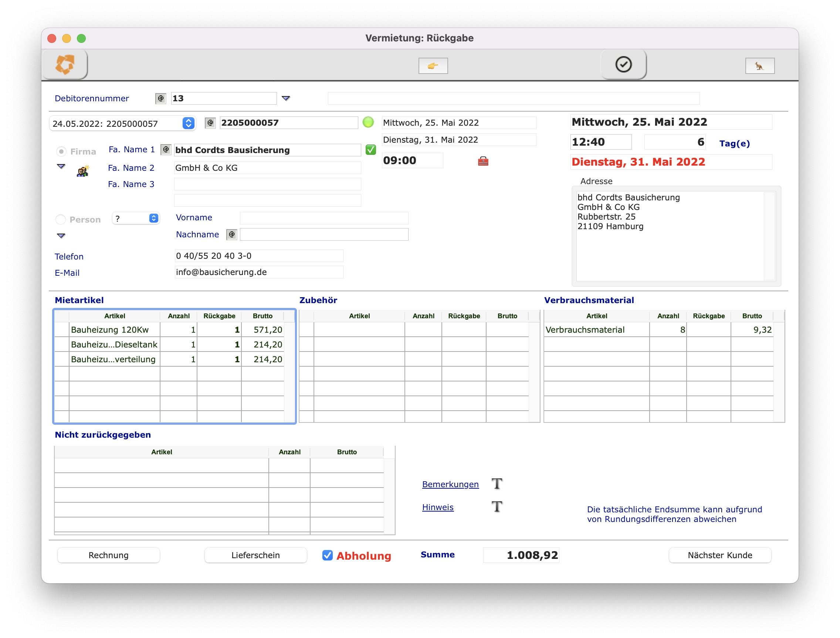Image resolution: width=840 pixels, height=638 pixels.
Task: Click the kangaroo icon in toolbar
Action: pos(759,66)
